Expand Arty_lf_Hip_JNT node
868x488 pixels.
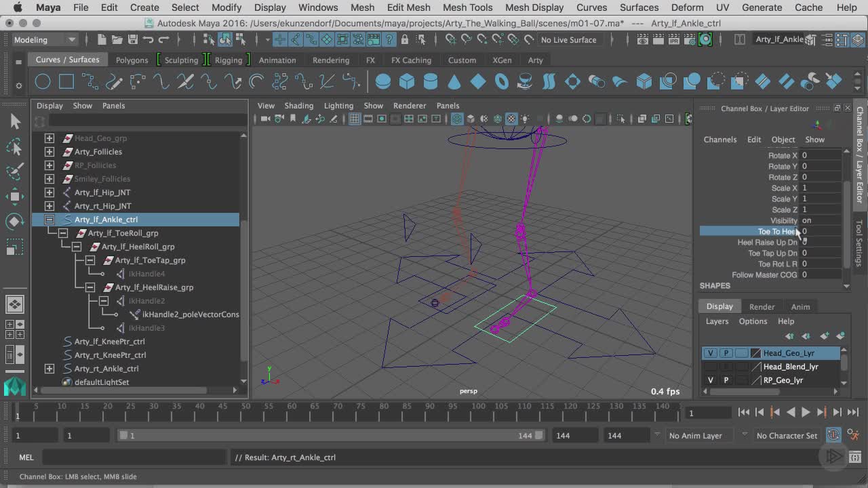(50, 192)
